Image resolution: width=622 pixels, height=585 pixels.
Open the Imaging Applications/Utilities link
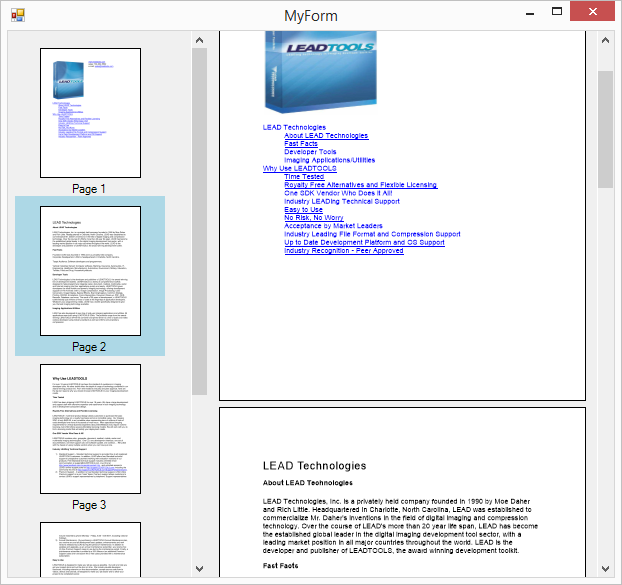pyautogui.click(x=329, y=160)
